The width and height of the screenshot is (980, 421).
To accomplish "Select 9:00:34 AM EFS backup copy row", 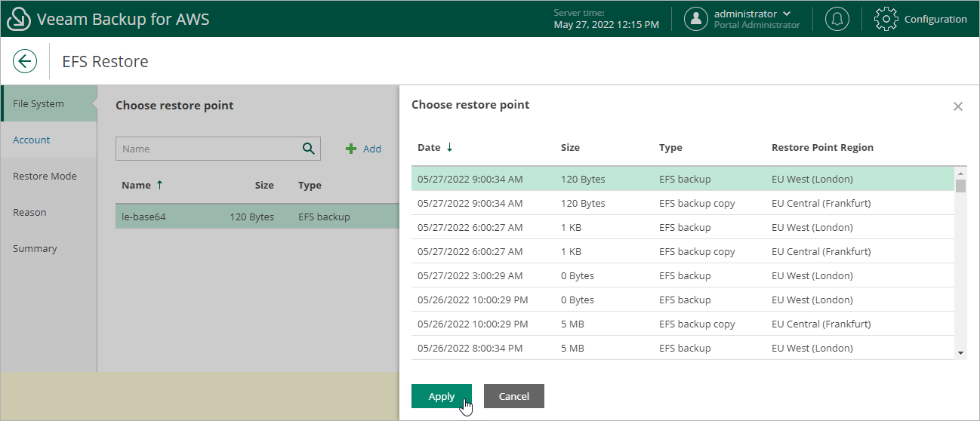I will (683, 203).
